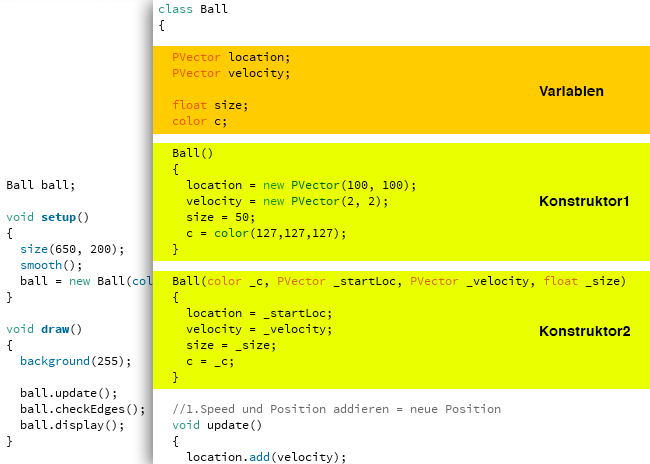Click the 'class Ball' declaration line

pos(193,9)
